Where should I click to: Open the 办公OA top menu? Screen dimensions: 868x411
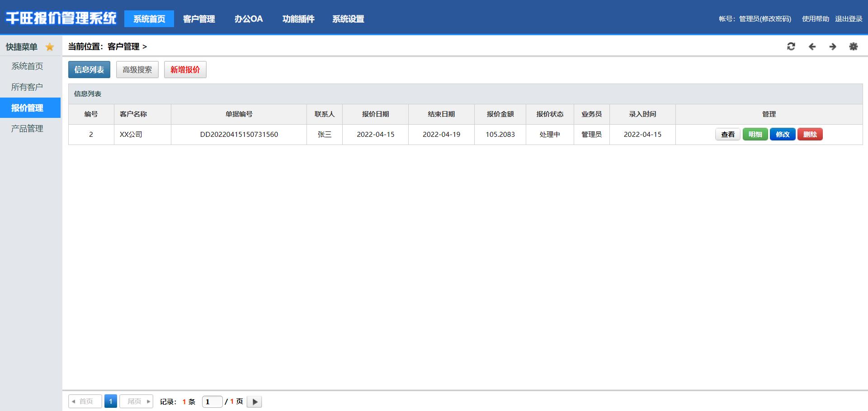[249, 19]
